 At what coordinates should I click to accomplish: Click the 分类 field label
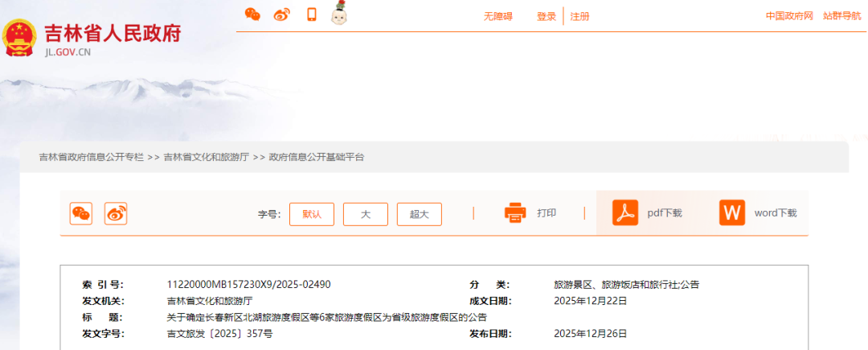tap(489, 285)
